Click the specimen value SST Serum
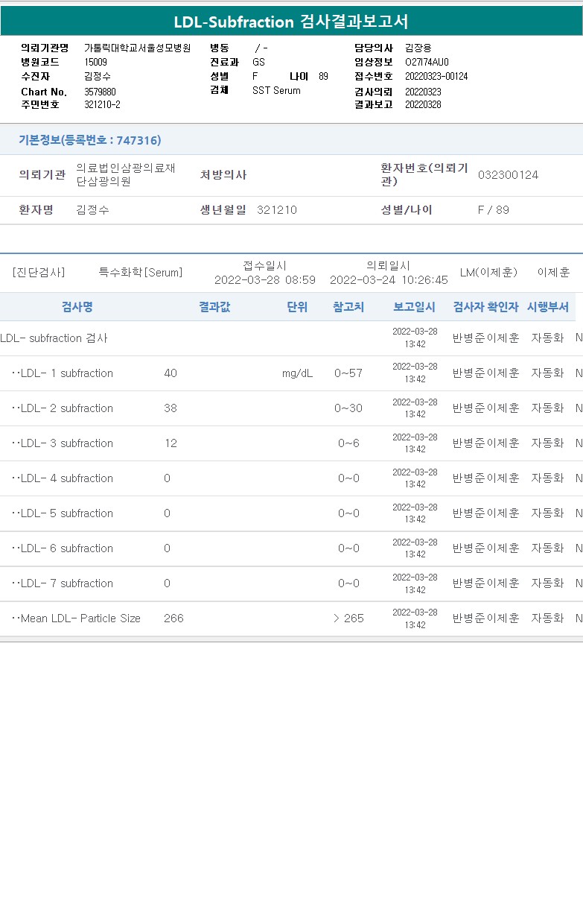583x924 pixels. pyautogui.click(x=276, y=90)
